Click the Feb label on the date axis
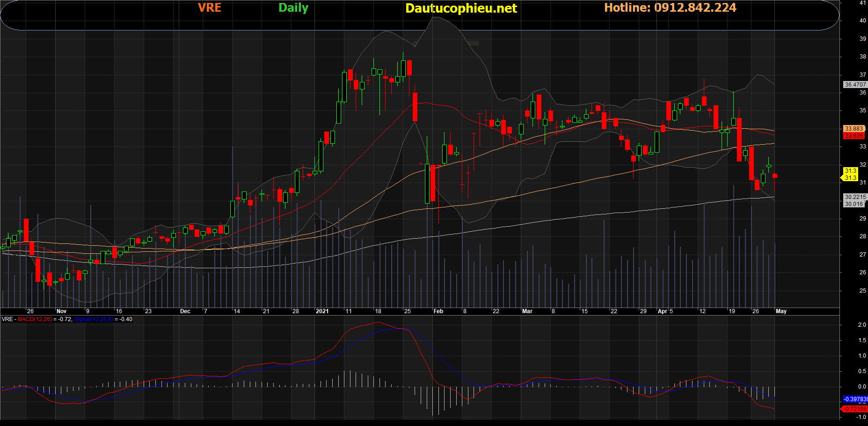Screen dimensions: 868x426 [438, 311]
